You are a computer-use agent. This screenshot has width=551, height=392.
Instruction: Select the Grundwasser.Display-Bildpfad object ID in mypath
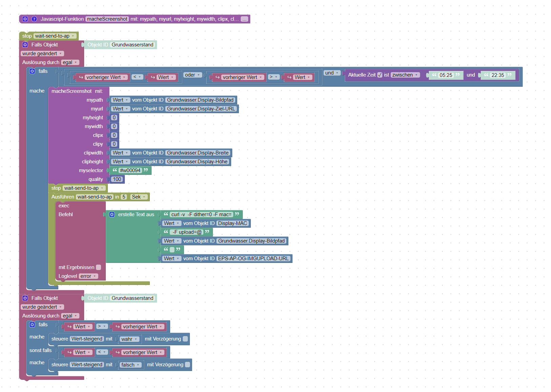point(200,100)
